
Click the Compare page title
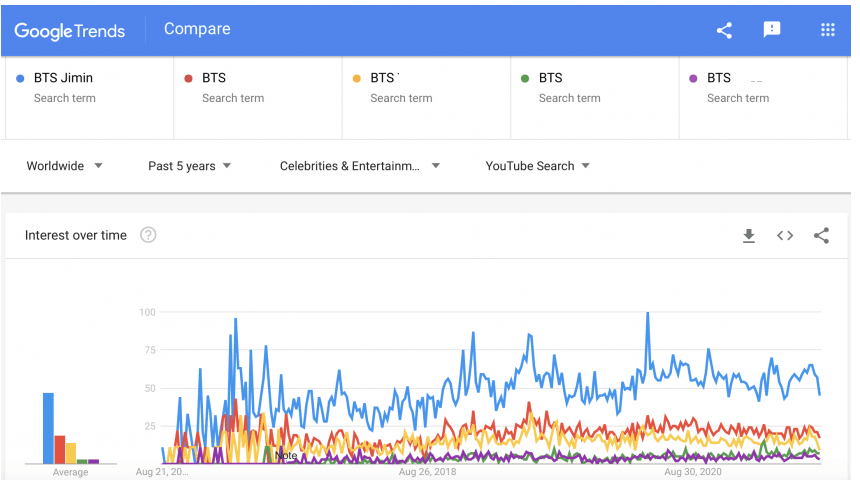tap(197, 29)
